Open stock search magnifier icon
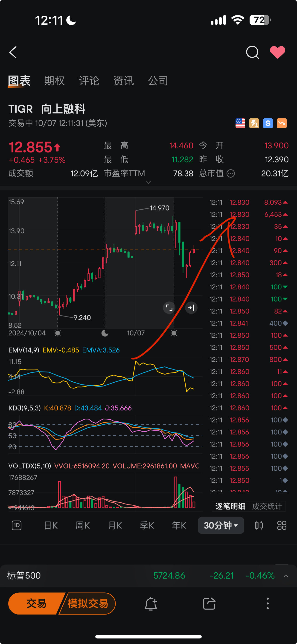 coord(252,52)
